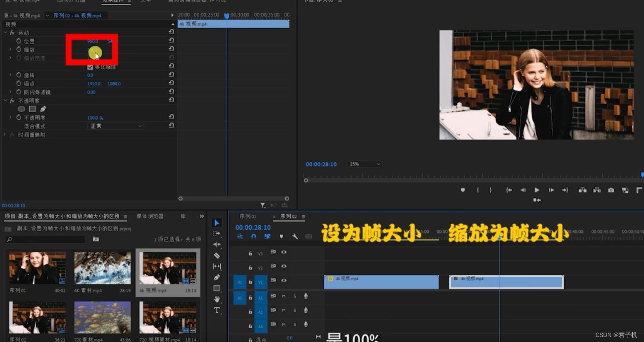Mute audio track A1
This screenshot has height=342, width=644.
point(284,296)
